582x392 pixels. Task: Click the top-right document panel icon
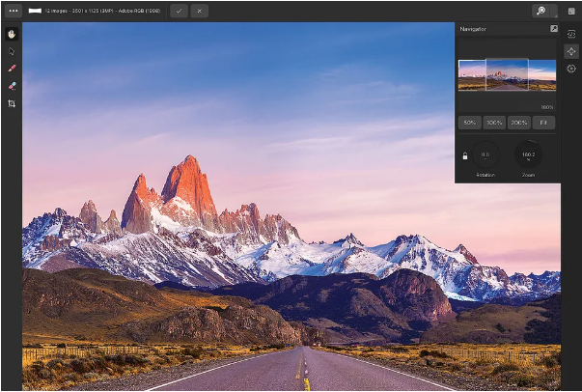[x=571, y=11]
